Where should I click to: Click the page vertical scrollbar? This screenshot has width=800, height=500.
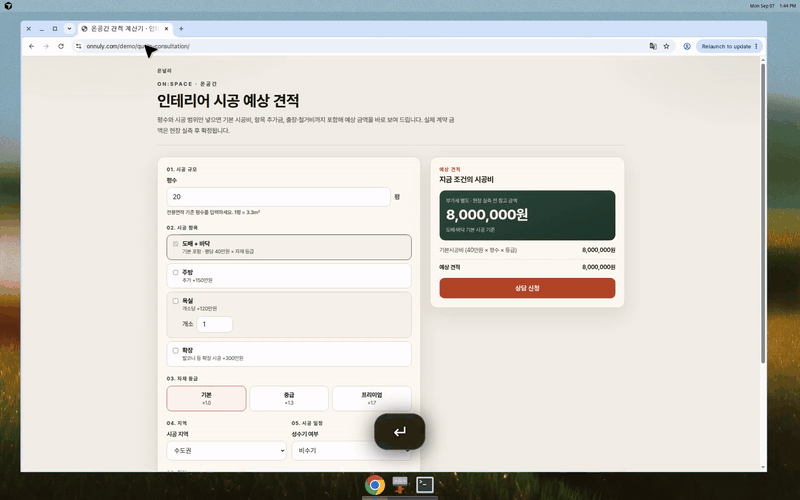[763, 213]
